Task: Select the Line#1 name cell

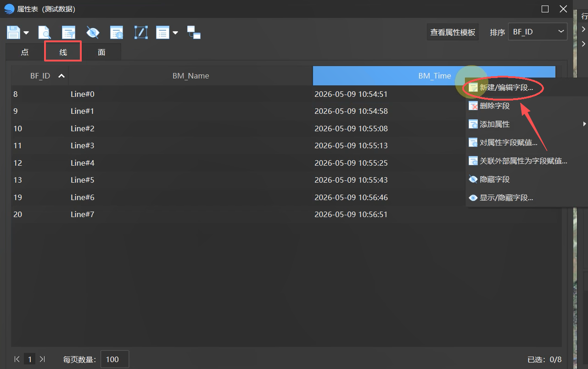Action: pyautogui.click(x=190, y=111)
